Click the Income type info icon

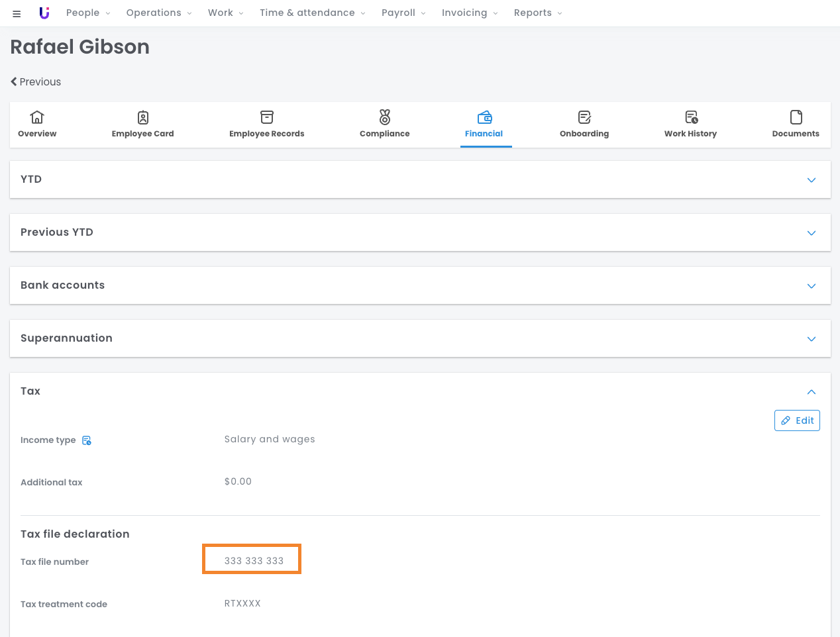[x=87, y=440]
